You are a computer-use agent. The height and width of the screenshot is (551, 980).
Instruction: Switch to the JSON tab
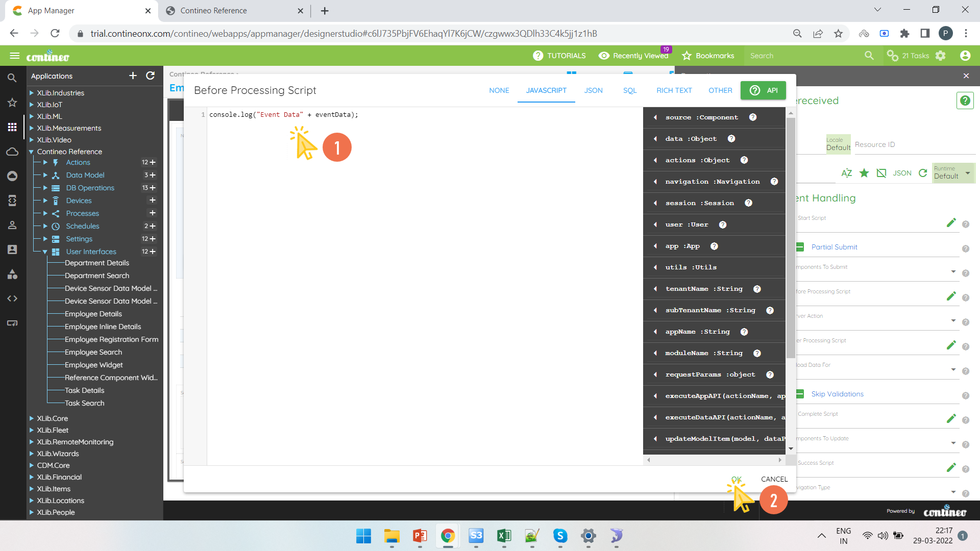click(x=593, y=90)
